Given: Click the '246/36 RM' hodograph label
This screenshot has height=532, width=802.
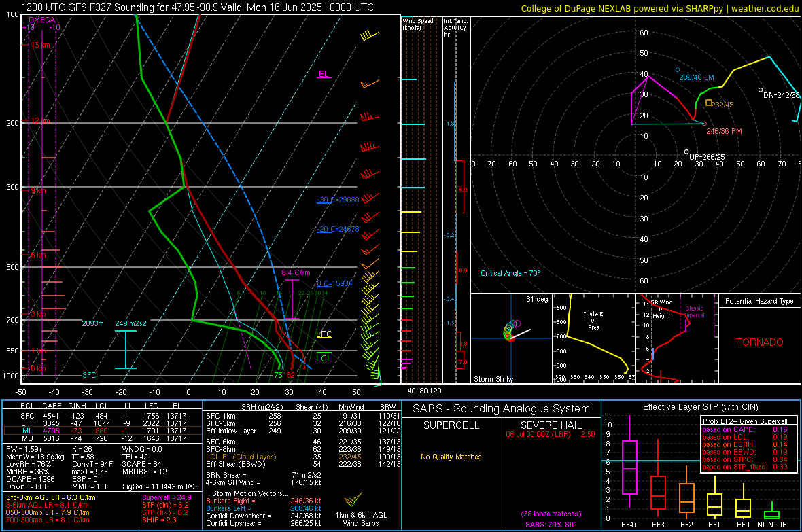Looking at the screenshot, I should tap(724, 131).
